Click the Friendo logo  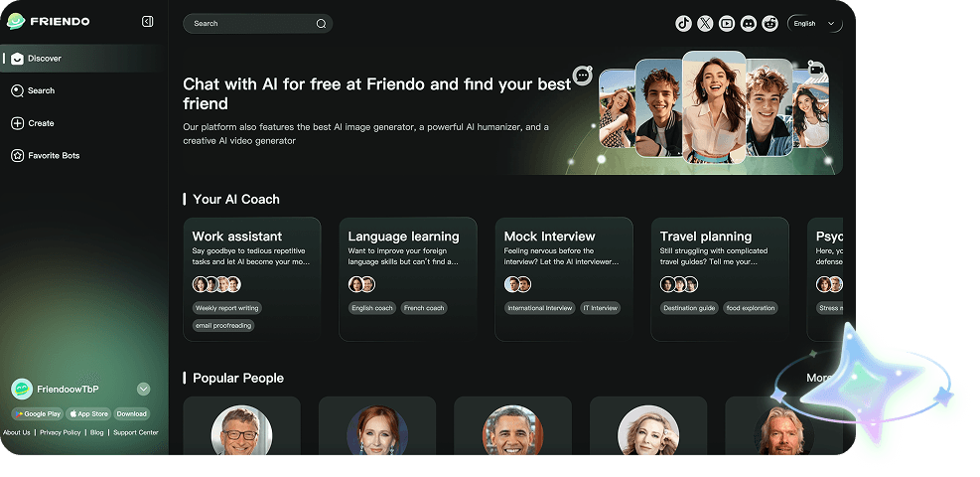[48, 21]
